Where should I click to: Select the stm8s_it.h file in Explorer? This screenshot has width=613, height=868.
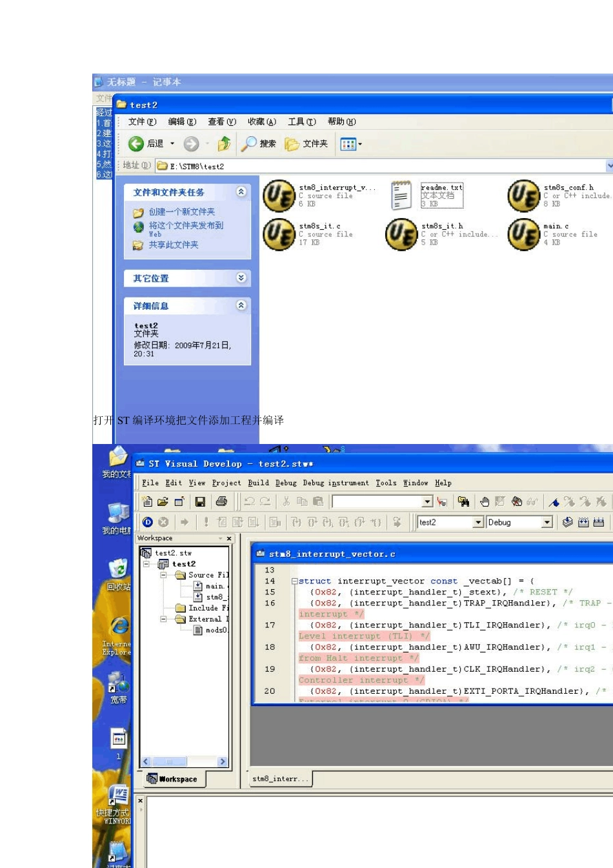(x=401, y=234)
